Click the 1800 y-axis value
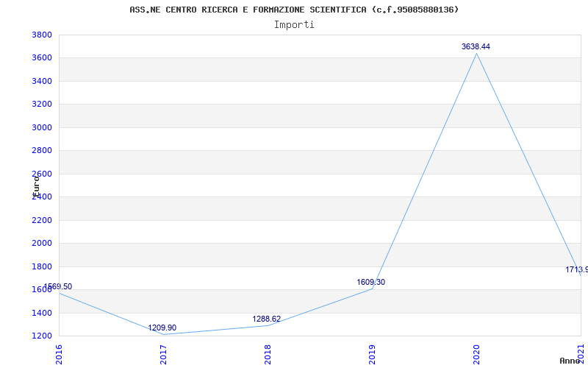The image size is (588, 368). (42, 266)
